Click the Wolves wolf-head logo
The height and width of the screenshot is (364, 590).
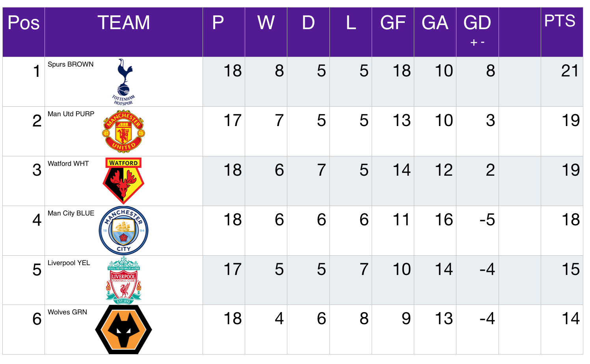point(123,329)
